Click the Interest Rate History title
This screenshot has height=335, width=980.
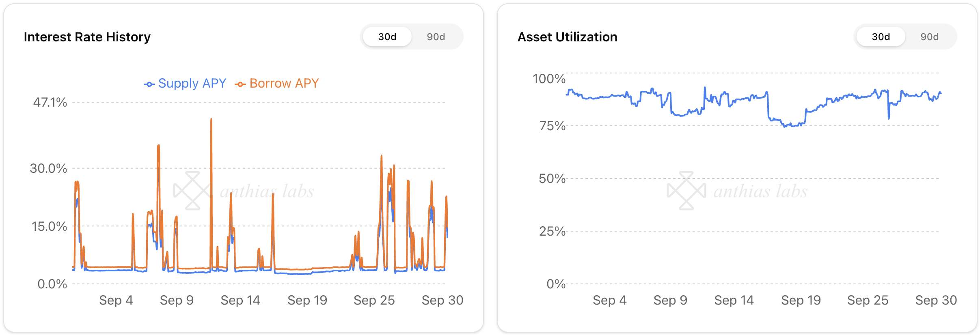coord(87,37)
